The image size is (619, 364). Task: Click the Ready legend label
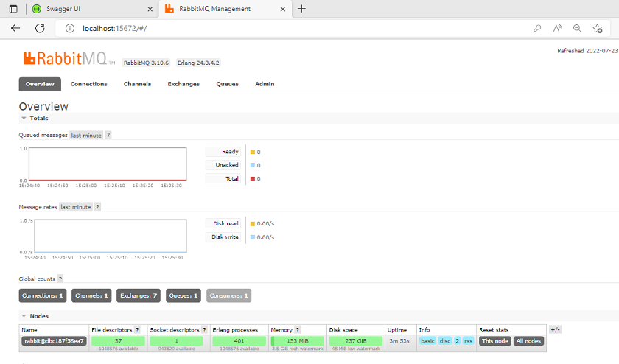(223, 152)
